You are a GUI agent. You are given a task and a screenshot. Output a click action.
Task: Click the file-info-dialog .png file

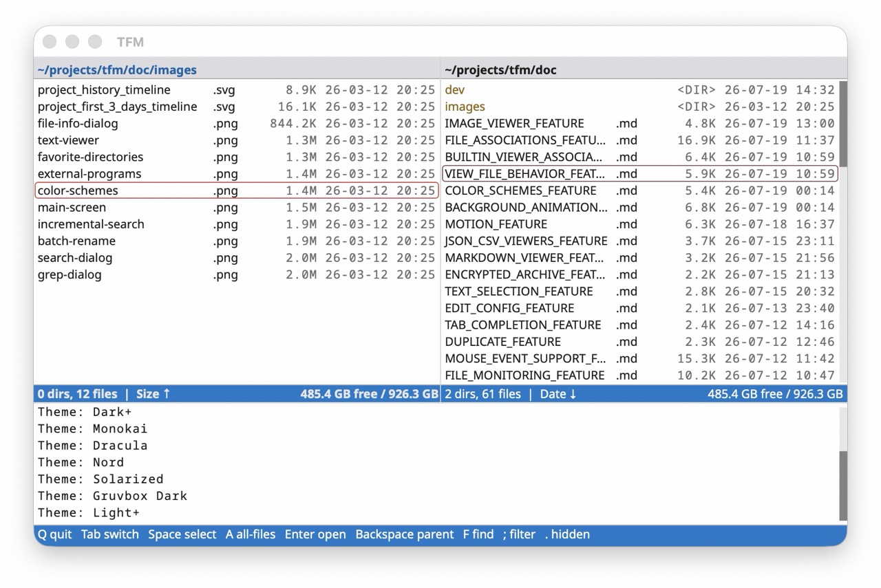click(x=237, y=123)
